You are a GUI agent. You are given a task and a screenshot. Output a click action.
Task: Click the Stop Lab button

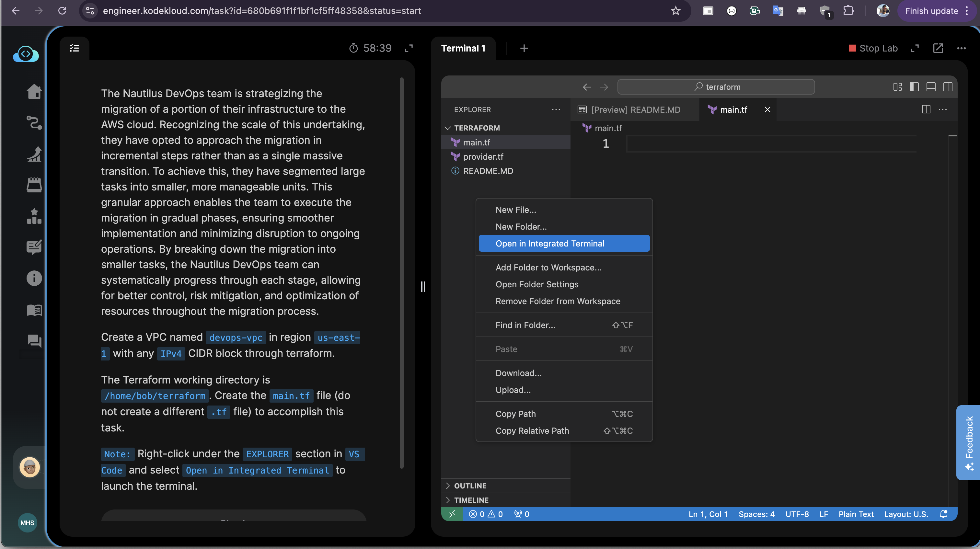[873, 48]
